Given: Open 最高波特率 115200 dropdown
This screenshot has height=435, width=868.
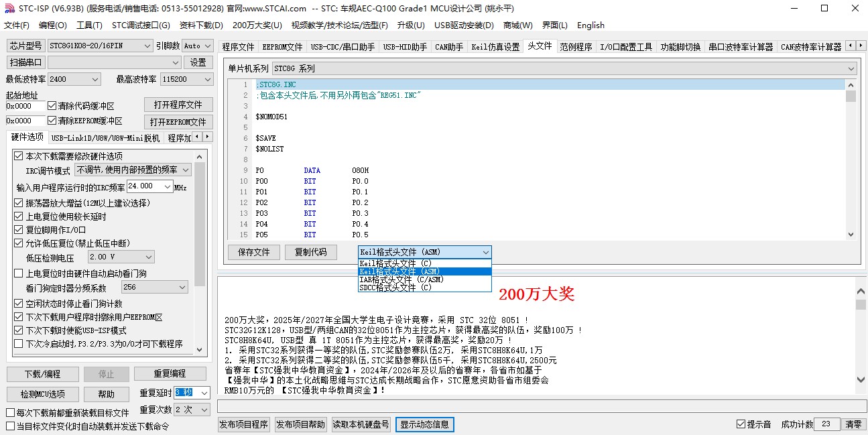Looking at the screenshot, I should 186,79.
